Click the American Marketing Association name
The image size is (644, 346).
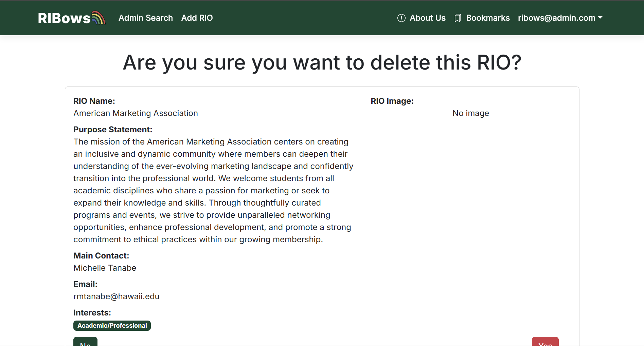pos(136,113)
